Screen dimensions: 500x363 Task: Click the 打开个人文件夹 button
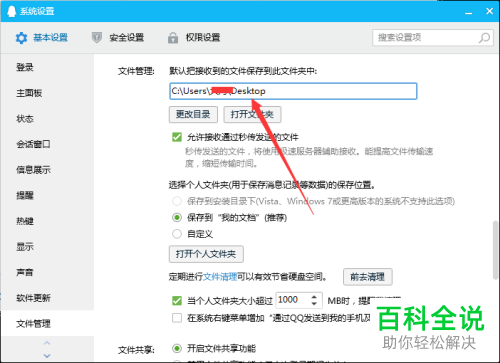[x=206, y=254]
